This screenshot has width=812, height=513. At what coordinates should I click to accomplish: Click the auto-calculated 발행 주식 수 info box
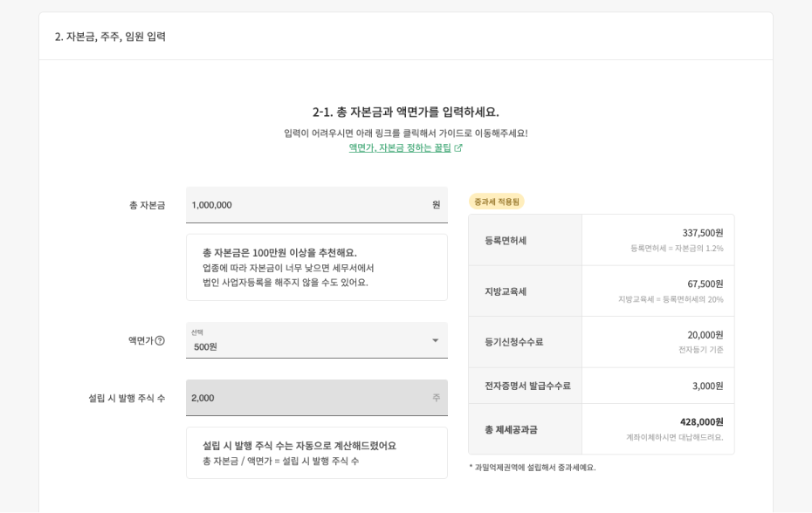[317, 453]
